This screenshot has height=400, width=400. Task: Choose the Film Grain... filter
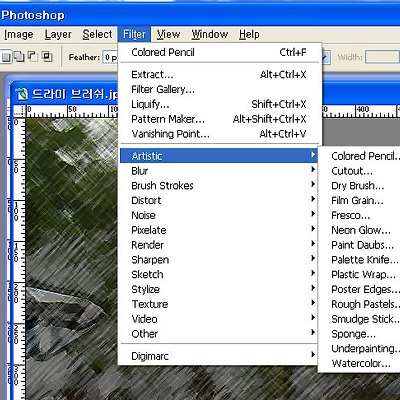pos(360,200)
